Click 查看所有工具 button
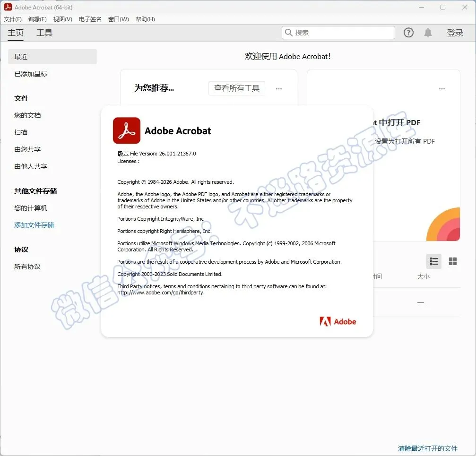 (236, 88)
